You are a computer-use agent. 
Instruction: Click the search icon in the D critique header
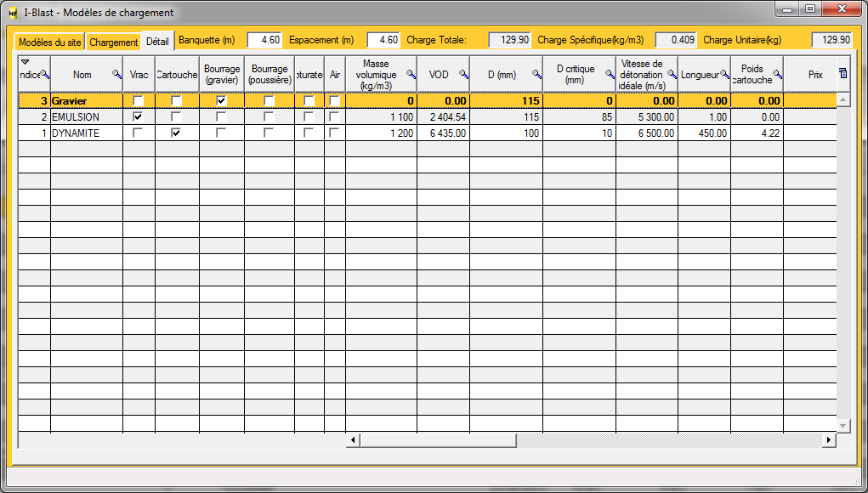pyautogui.click(x=610, y=75)
